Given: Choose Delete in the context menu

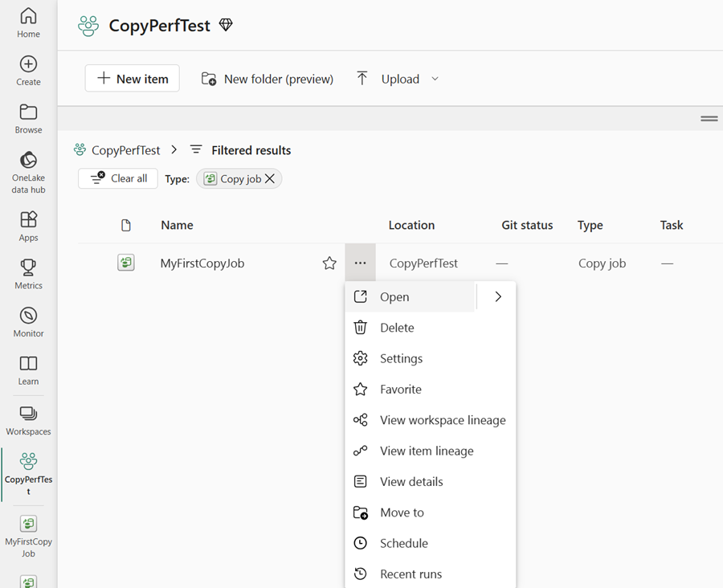Looking at the screenshot, I should pos(431,328).
